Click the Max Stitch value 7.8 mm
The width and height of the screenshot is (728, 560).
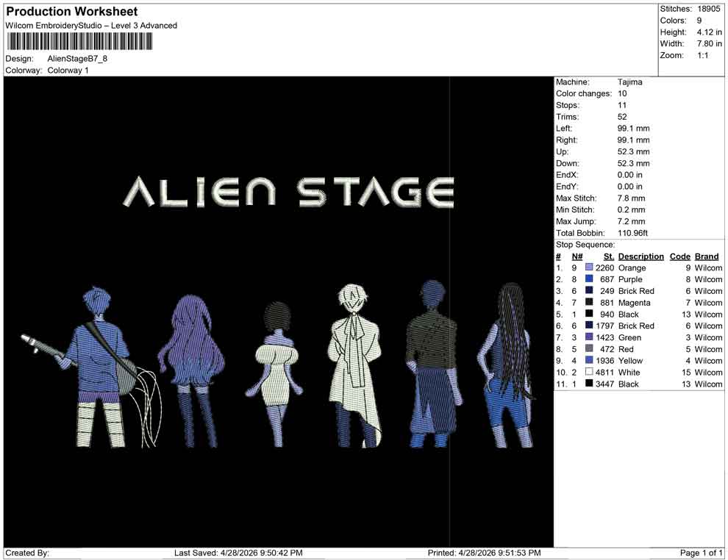click(x=632, y=198)
